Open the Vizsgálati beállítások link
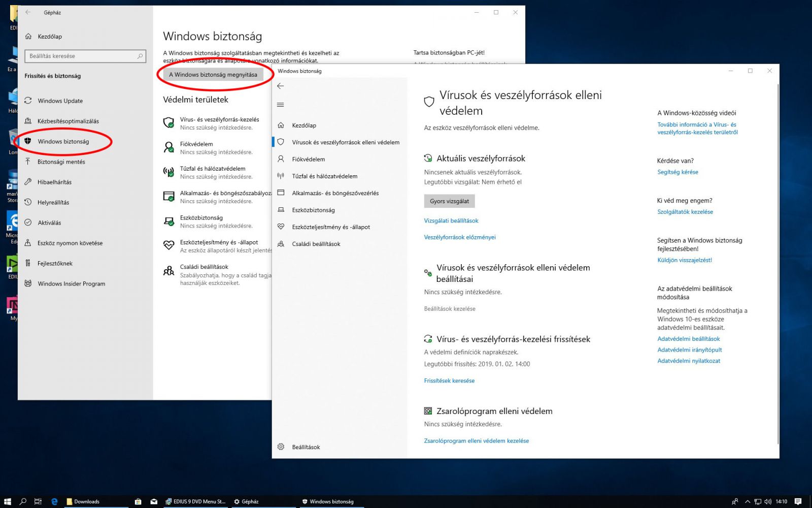 coord(451,220)
